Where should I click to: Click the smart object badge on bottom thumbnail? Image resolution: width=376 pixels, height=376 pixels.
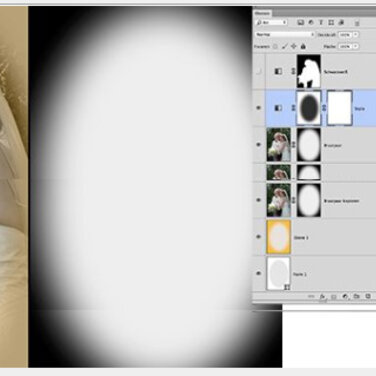[287, 287]
